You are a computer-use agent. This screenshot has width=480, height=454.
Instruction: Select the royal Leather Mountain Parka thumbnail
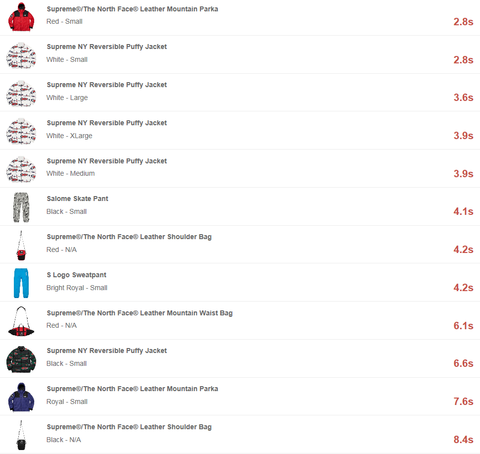pyautogui.click(x=21, y=397)
